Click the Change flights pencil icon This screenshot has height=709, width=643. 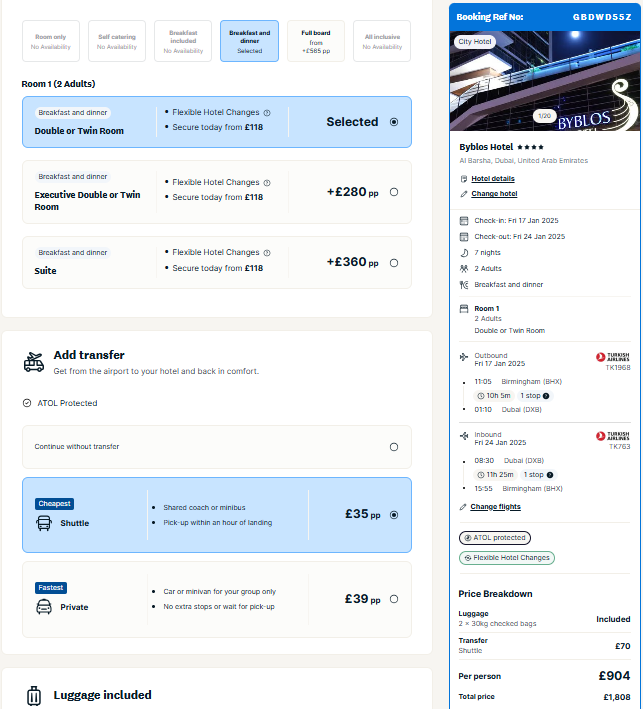(463, 507)
